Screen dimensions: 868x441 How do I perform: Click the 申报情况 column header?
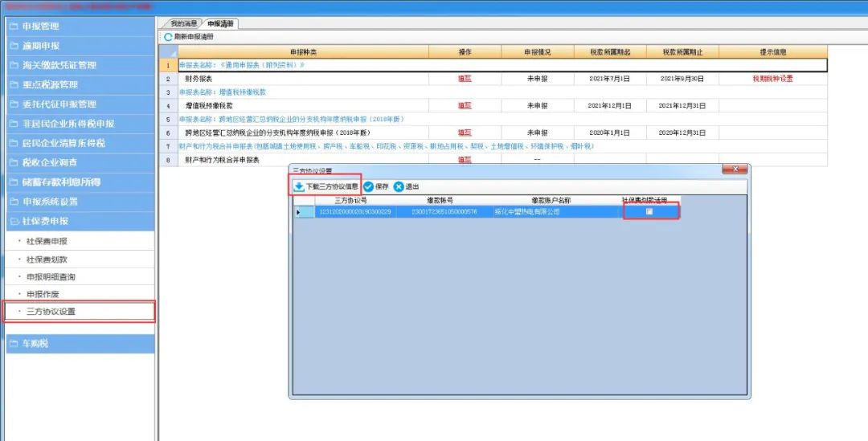coord(537,52)
